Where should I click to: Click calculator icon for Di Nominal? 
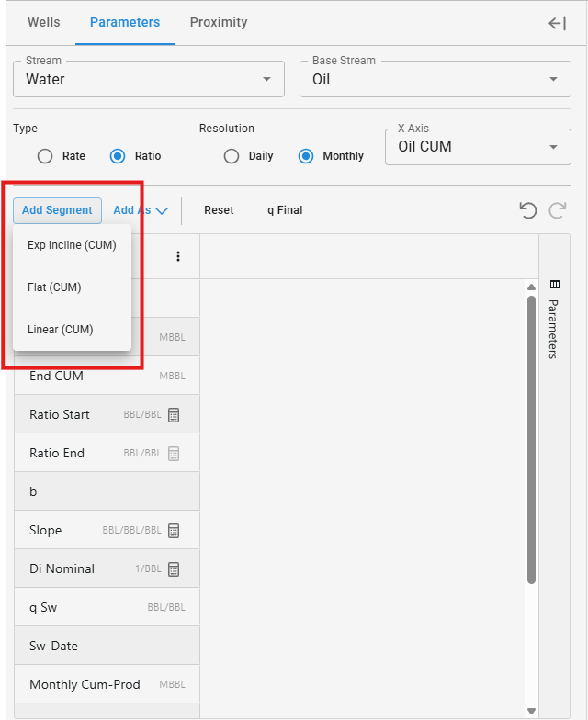coord(174,569)
